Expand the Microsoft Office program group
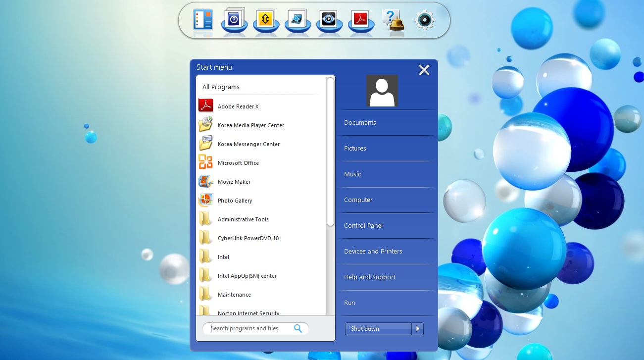This screenshot has height=360, width=644. 238,163
